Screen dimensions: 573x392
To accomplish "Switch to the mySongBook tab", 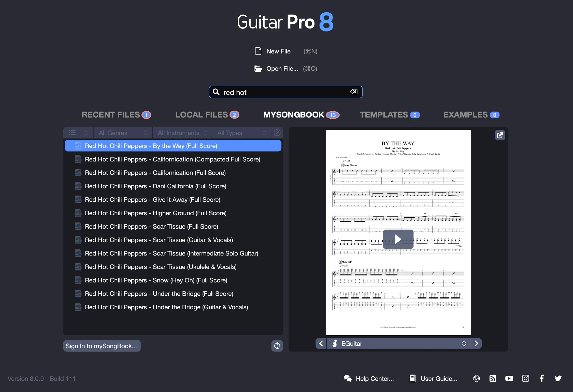I will coord(301,115).
